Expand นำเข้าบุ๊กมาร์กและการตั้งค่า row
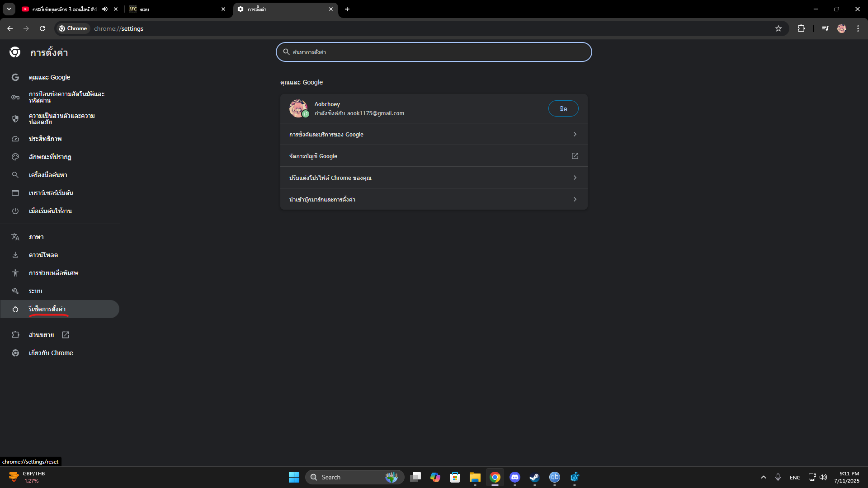868x488 pixels. click(x=434, y=199)
